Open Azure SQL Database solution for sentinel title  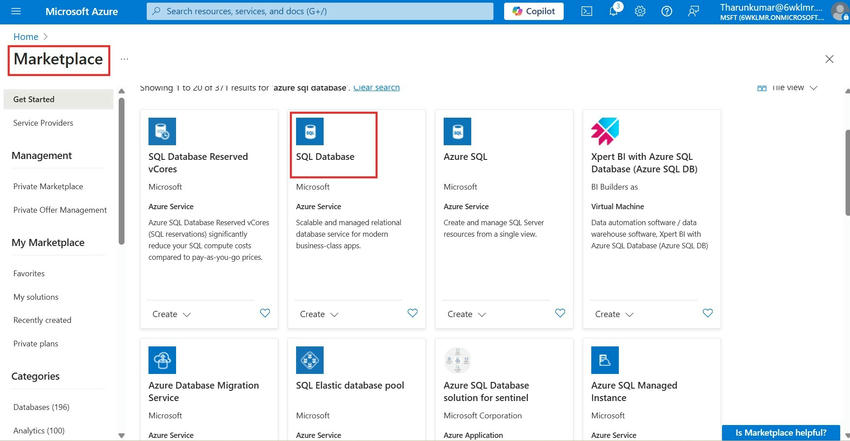486,391
